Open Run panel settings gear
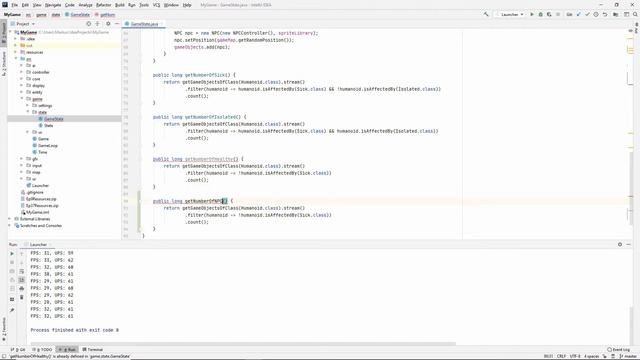The height and width of the screenshot is (360, 640). pyautogui.click(x=620, y=244)
